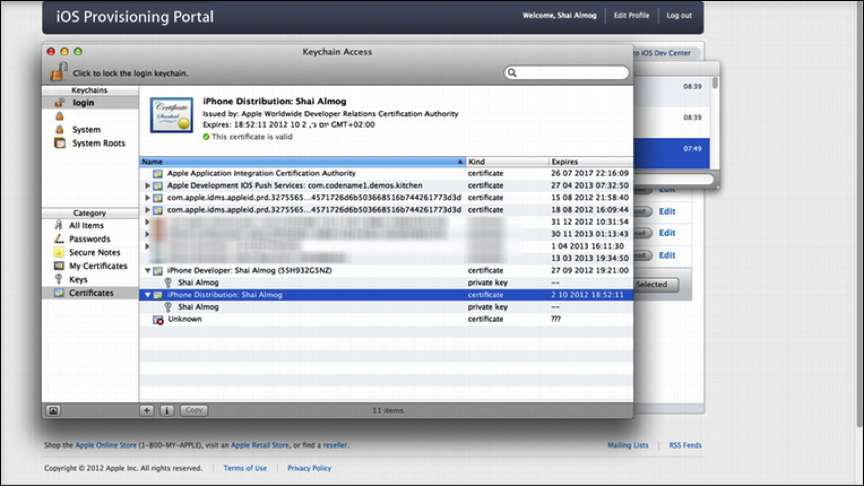The width and height of the screenshot is (865, 486).
Task: Show the Certificates category
Action: coord(90,293)
